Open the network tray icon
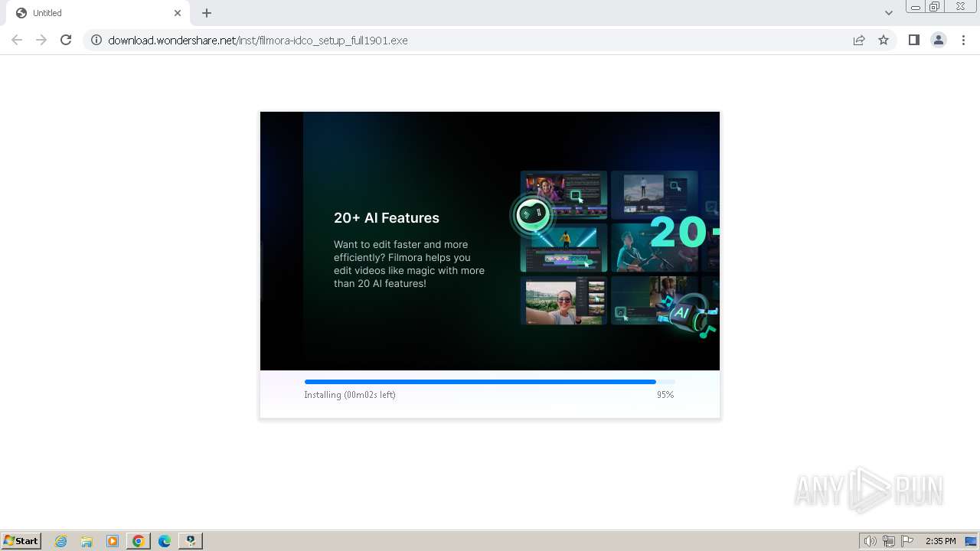980x551 pixels. [889, 541]
